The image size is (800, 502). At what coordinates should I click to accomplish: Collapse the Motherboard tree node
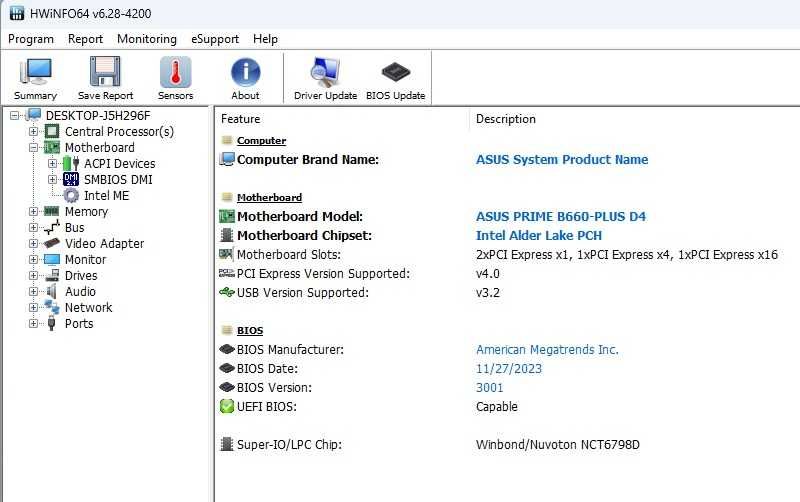pos(33,147)
